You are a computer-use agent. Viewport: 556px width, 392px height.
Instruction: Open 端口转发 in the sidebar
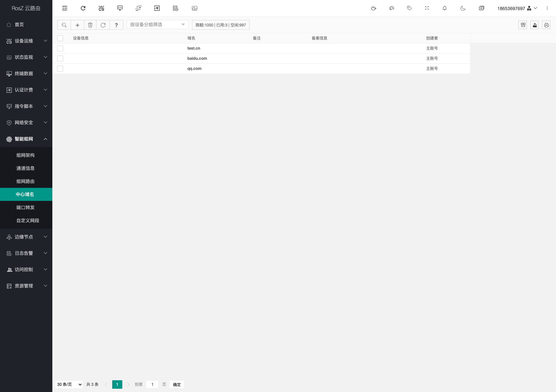26,207
